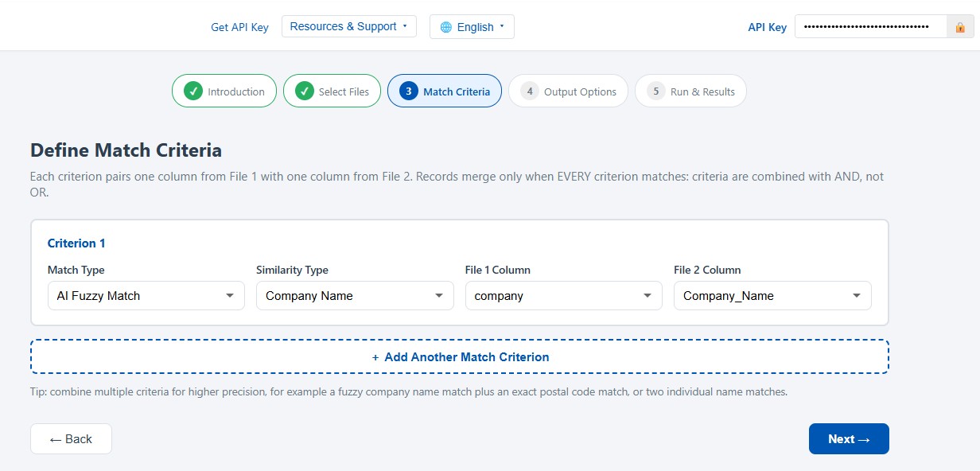Click the number 5 step badge
980x471 pixels.
[655, 91]
